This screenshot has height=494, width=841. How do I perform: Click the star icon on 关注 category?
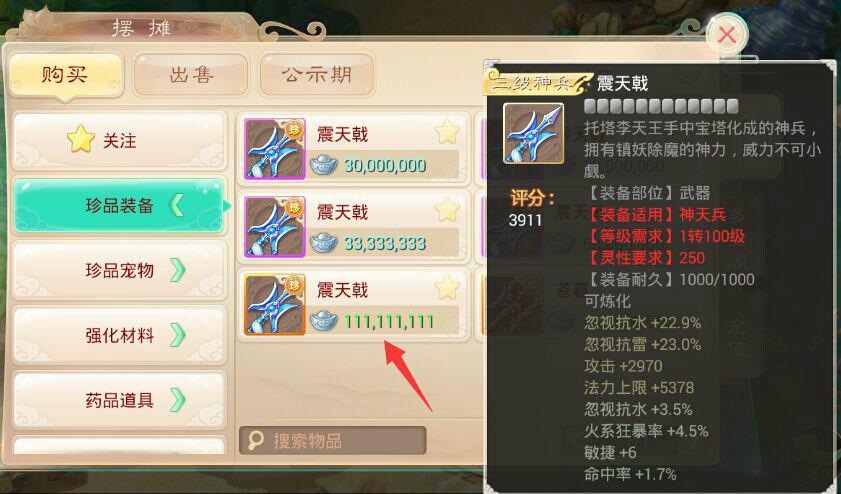coord(81,139)
